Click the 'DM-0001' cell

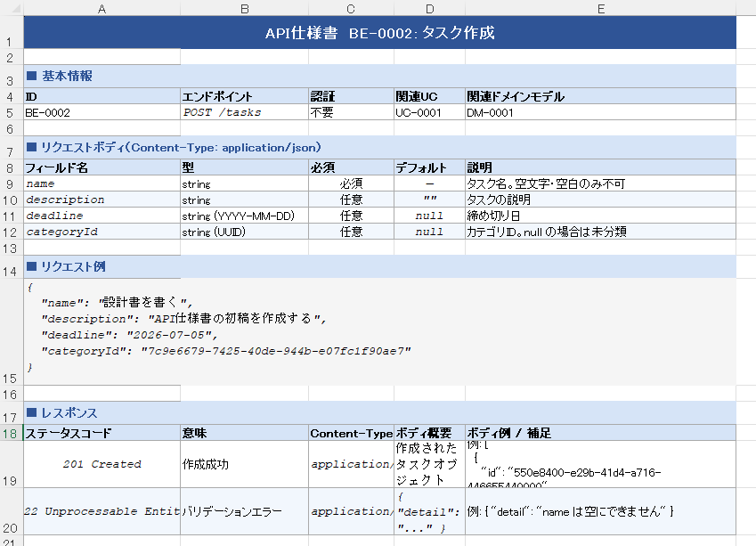pos(601,112)
